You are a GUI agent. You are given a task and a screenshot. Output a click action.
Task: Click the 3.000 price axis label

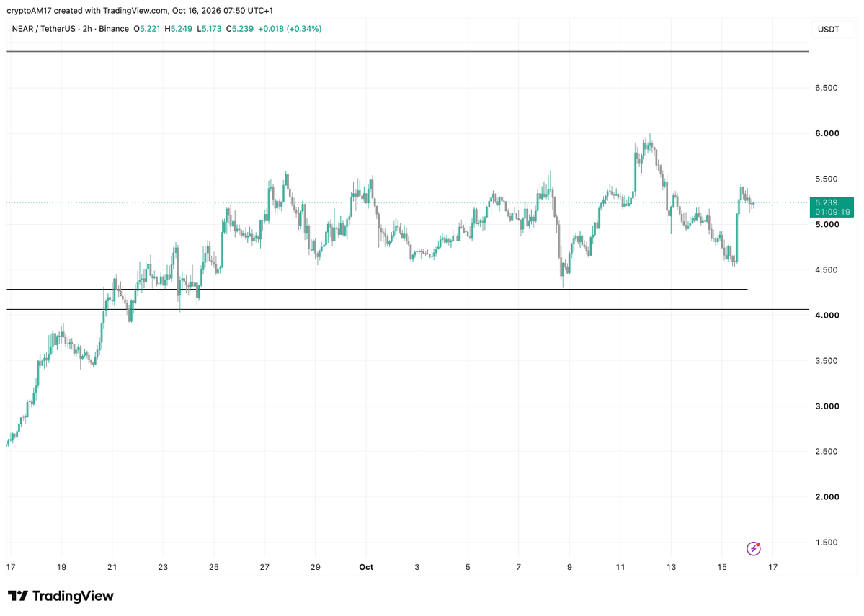[827, 406]
